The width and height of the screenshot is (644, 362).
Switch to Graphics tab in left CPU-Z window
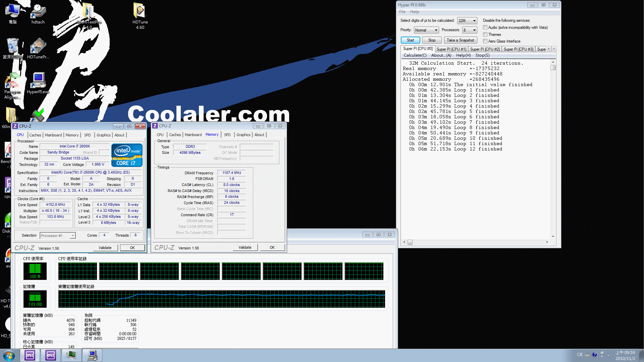tap(103, 135)
